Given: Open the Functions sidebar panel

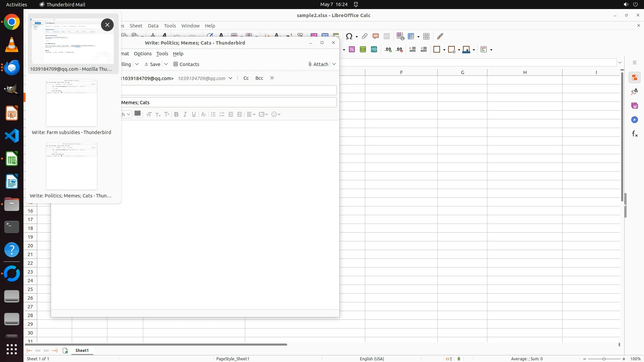Looking at the screenshot, I should (635, 134).
